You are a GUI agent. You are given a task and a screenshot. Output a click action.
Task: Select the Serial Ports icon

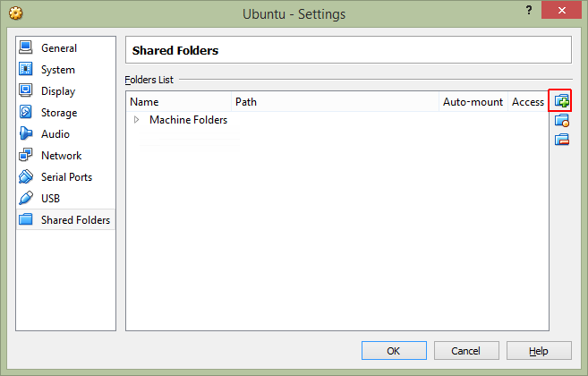tap(26, 177)
